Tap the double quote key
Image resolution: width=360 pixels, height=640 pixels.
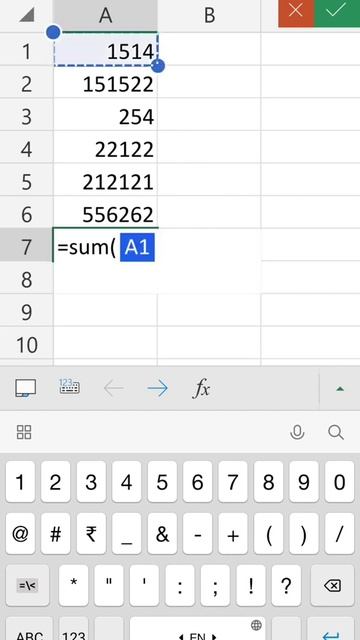tap(109, 585)
